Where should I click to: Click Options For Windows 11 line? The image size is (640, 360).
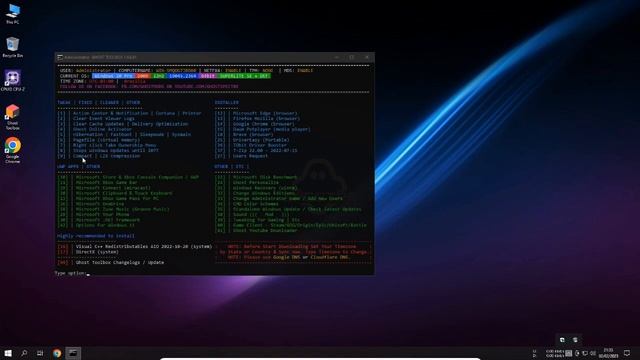96,225
